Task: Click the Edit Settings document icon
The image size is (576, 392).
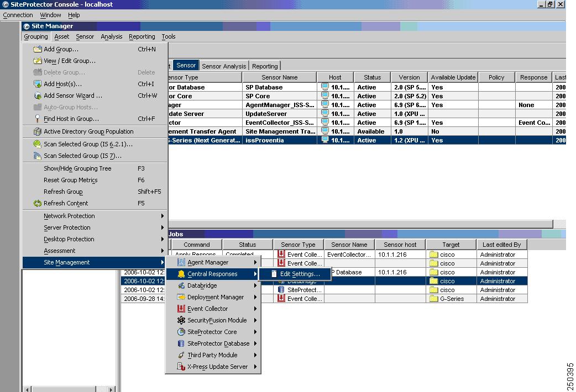Action: [274, 274]
